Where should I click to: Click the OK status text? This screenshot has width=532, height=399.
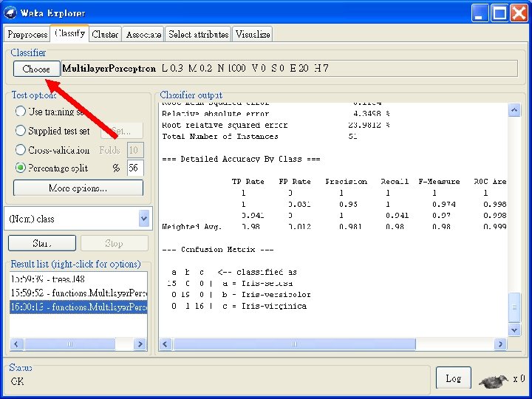click(x=17, y=382)
